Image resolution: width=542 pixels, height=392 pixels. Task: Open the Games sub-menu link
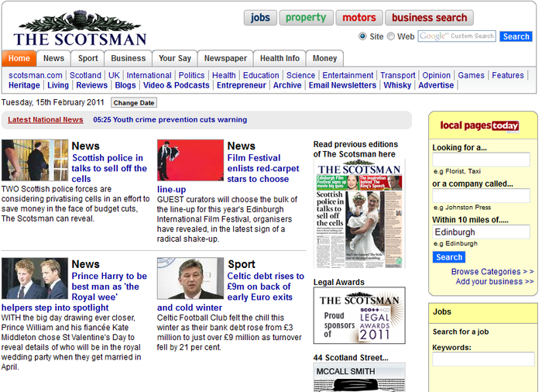(471, 75)
